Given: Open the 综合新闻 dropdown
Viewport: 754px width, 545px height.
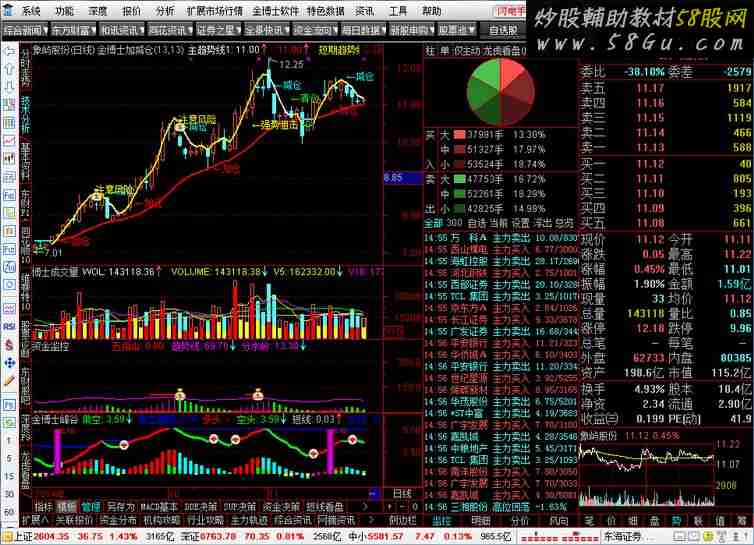Looking at the screenshot, I should pyautogui.click(x=25, y=30).
